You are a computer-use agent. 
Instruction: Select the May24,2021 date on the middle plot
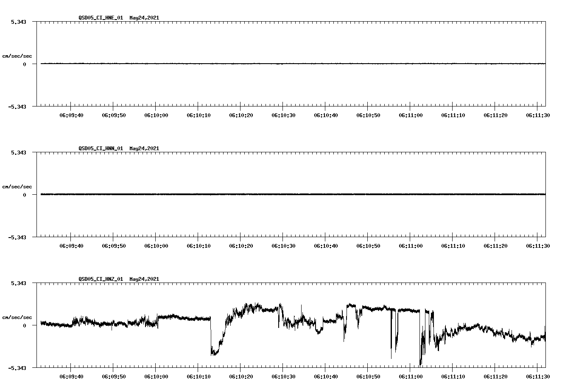coord(144,148)
